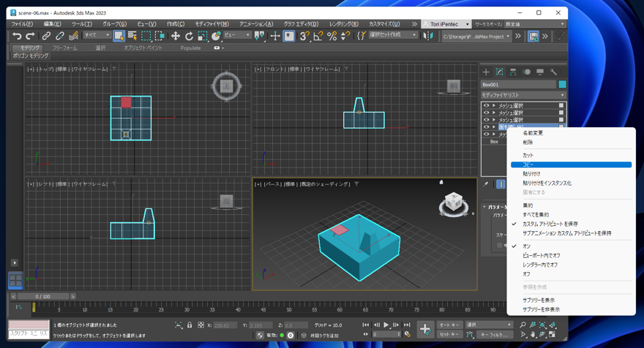Expand the first メッシュ選択 modifier arrow
Screen dimensions: 644x348
click(x=494, y=105)
